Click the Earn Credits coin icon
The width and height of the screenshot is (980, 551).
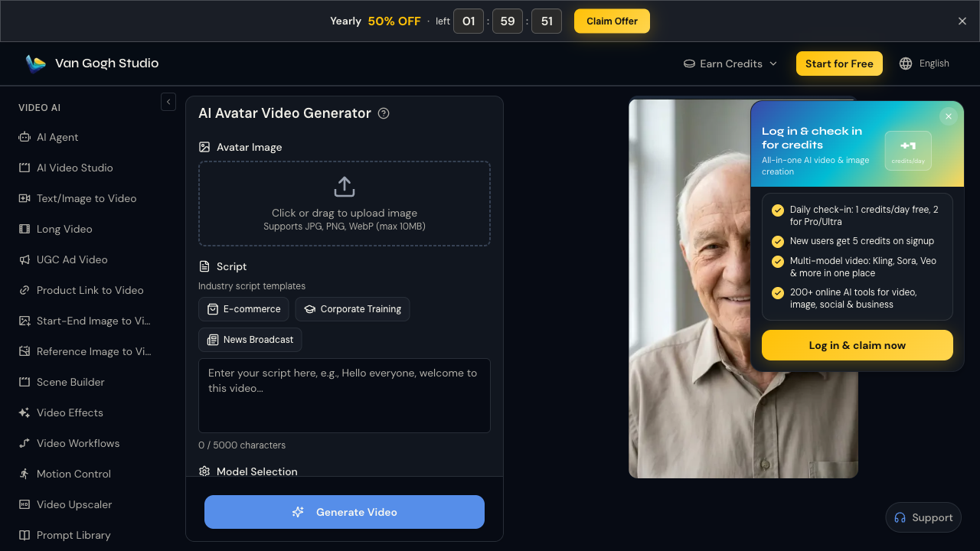(689, 64)
